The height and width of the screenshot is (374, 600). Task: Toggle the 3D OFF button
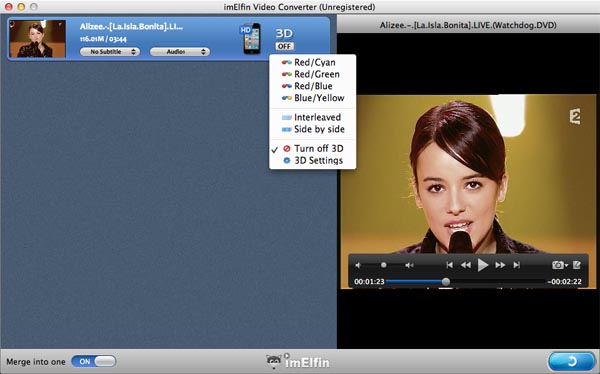point(285,46)
